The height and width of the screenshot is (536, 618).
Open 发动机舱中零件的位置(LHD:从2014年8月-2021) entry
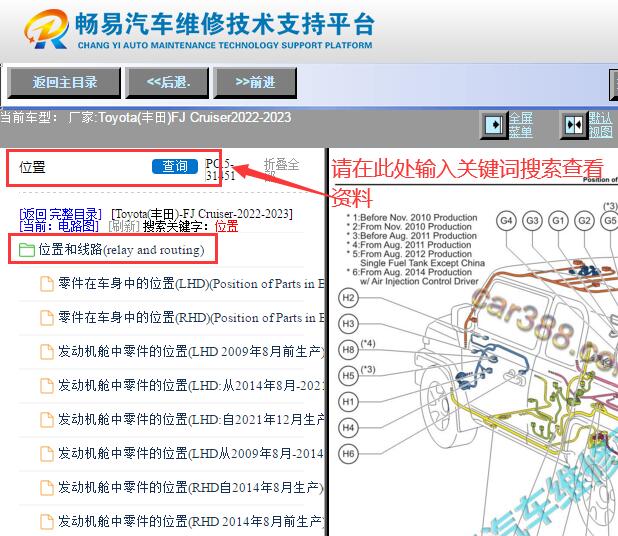click(x=192, y=385)
